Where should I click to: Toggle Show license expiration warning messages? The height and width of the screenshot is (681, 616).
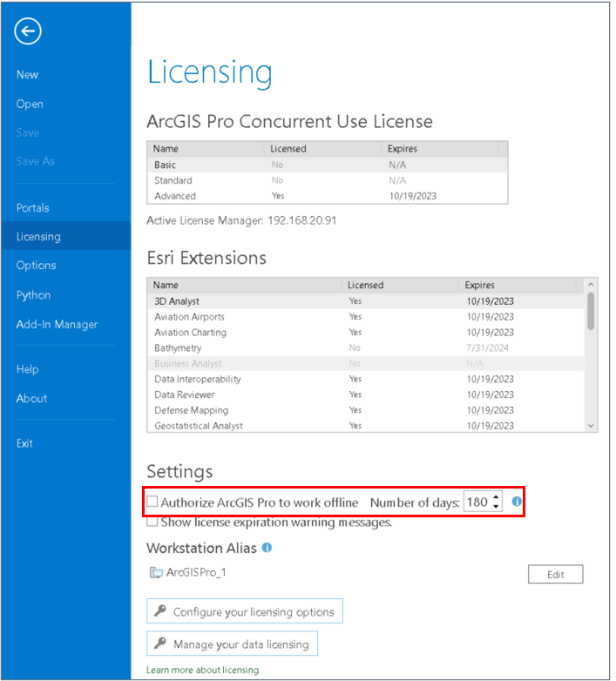(152, 521)
